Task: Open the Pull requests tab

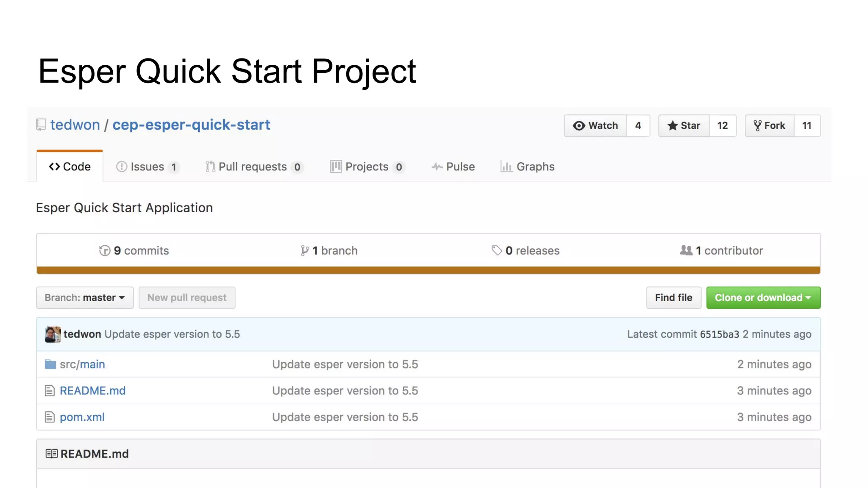Action: point(254,167)
